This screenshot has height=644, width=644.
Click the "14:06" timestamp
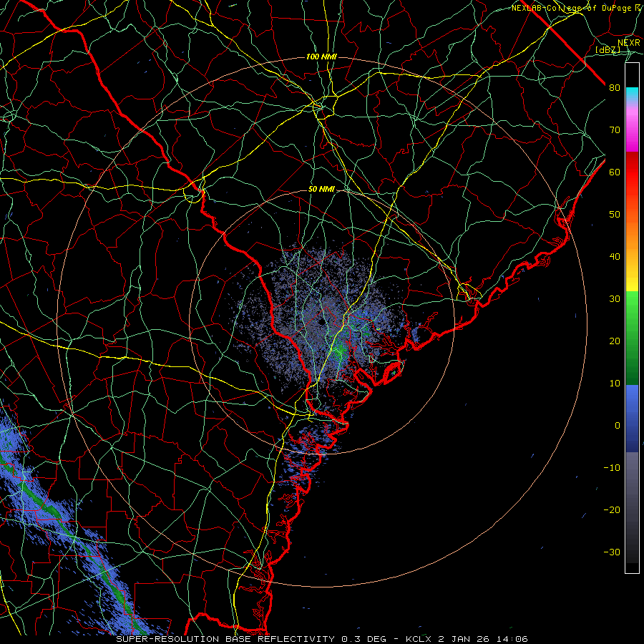[514, 639]
